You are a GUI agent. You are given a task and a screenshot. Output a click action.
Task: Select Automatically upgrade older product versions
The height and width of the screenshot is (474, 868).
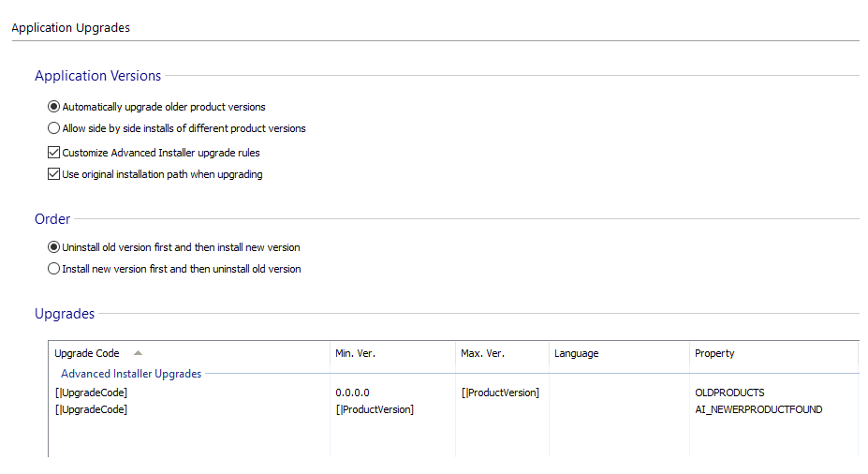[x=53, y=107]
